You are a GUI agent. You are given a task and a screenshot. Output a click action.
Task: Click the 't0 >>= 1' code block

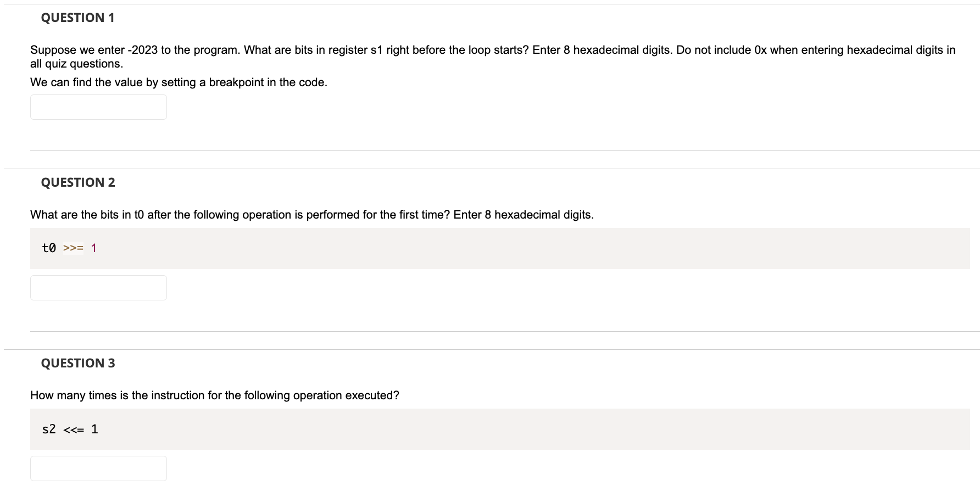[x=499, y=248]
